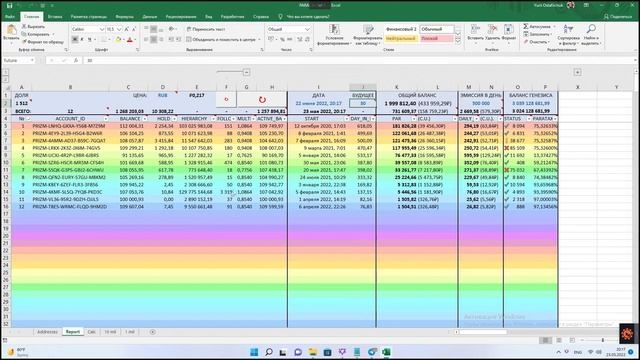Open the number format (Общий) dropdown

(307, 29)
